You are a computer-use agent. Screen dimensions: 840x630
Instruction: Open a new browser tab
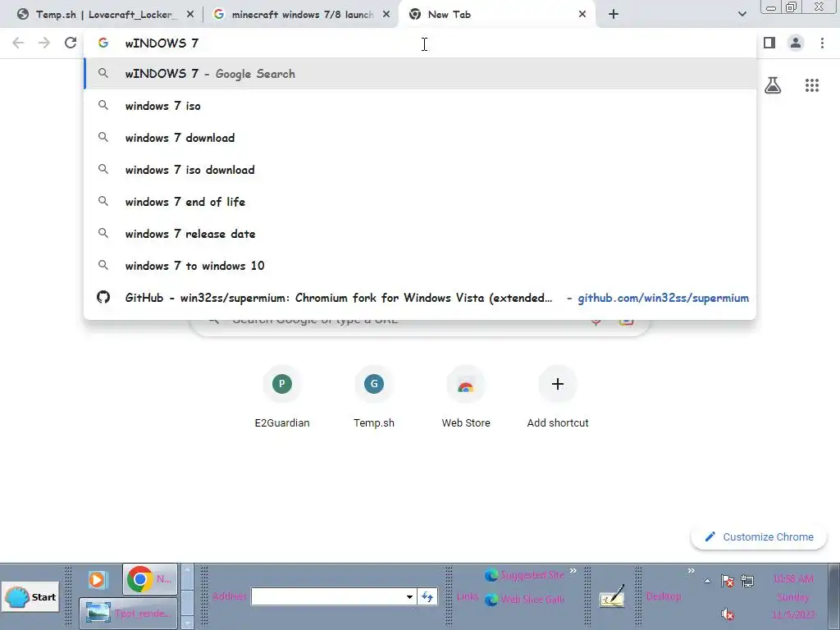tap(614, 15)
